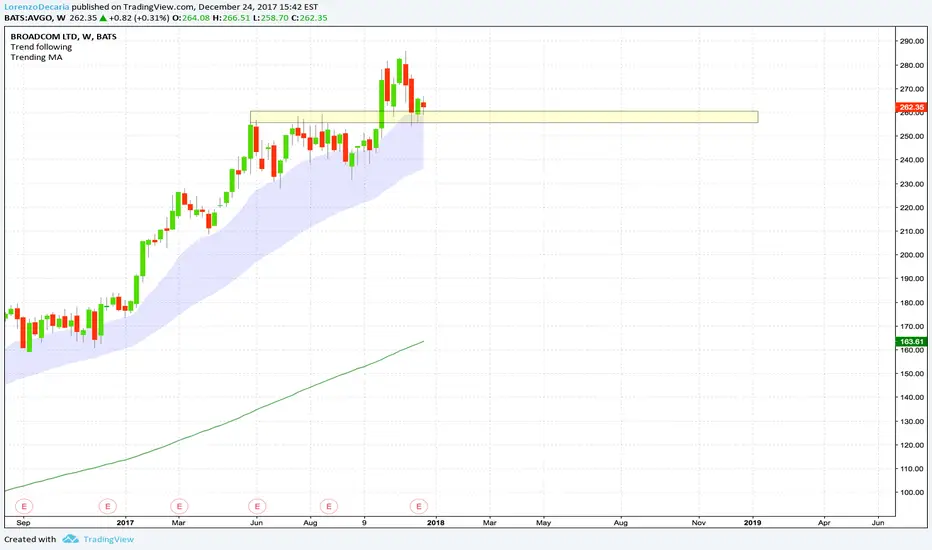Click the 290.00 price axis label
The image size is (932, 550).
coord(912,42)
